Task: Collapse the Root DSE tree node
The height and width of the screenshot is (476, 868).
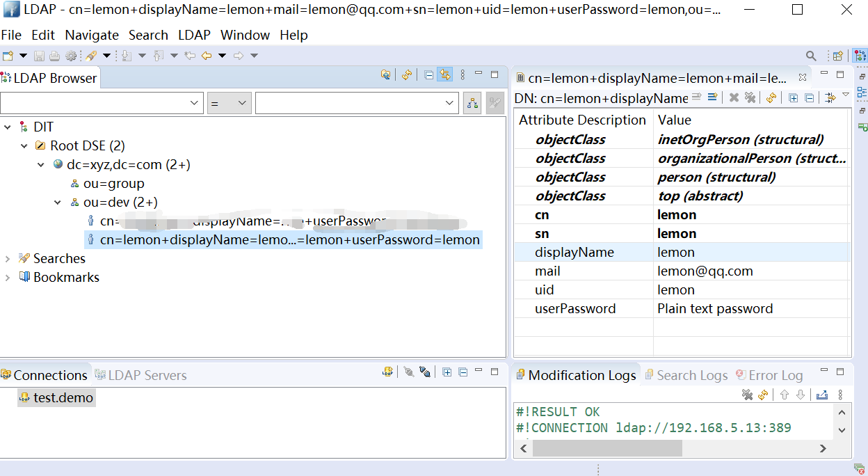Action: [24, 145]
